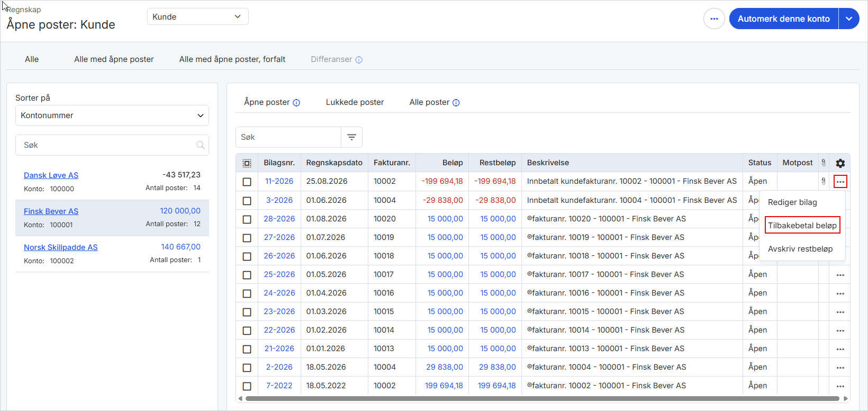Choose Tilbakebetal beløp from the row menu
The image size is (868, 411).
802,226
